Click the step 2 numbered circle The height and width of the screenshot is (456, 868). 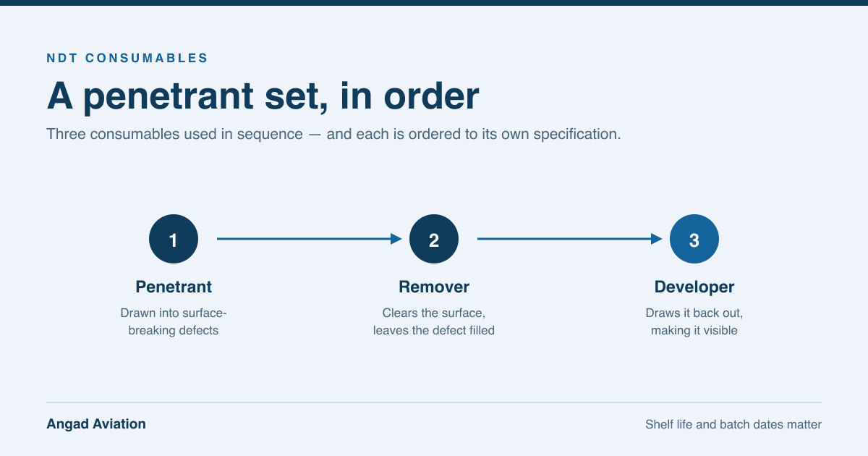pyautogui.click(x=434, y=239)
